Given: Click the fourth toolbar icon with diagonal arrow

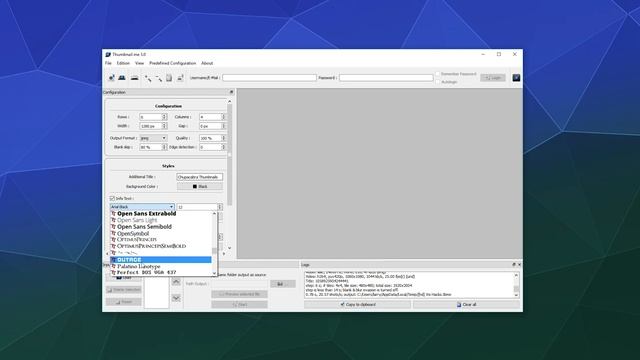Looking at the screenshot, I should point(148,78).
